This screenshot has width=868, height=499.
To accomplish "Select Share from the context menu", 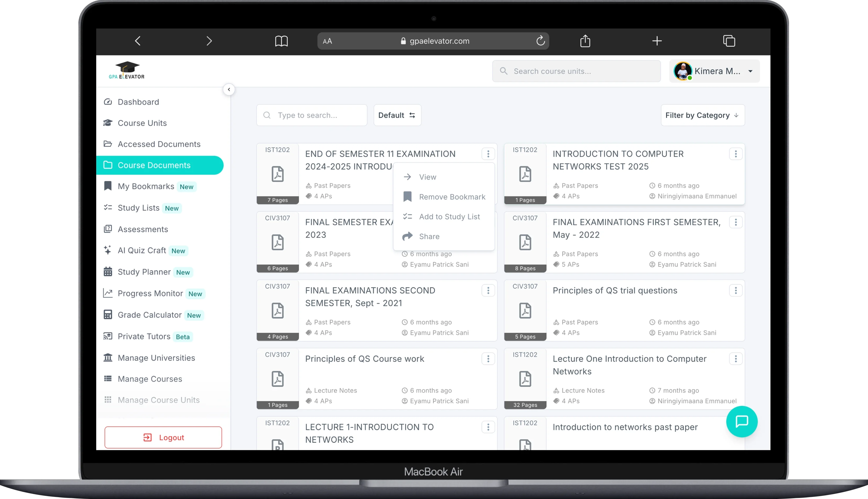I will point(444,236).
